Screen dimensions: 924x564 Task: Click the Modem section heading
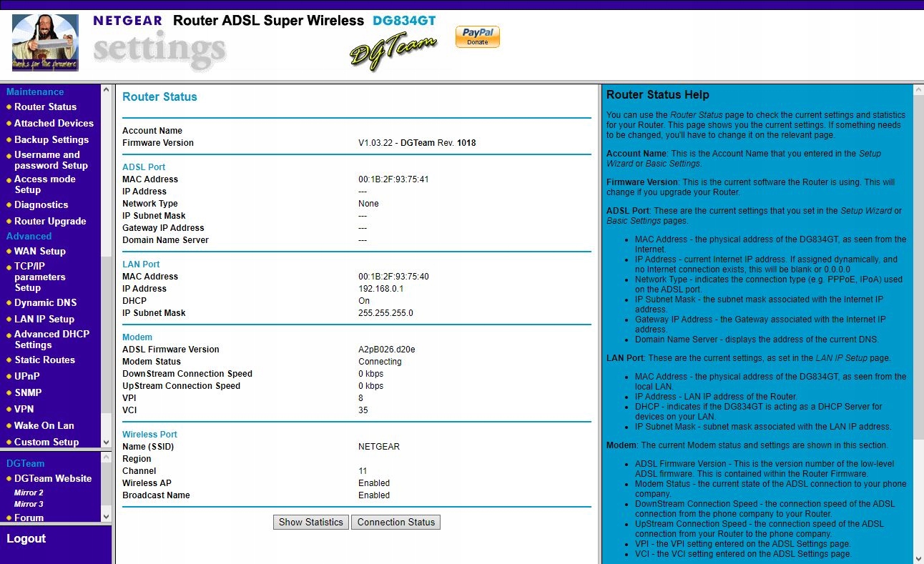[x=137, y=337]
